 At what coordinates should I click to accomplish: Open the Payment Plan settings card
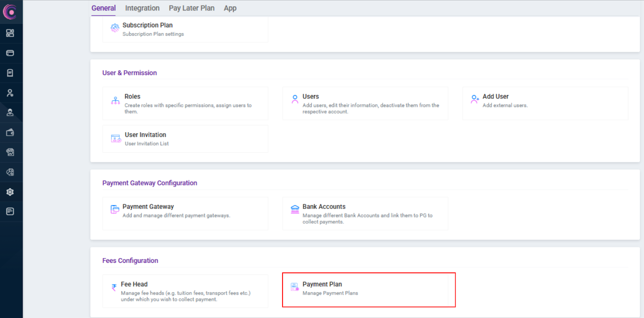365,289
